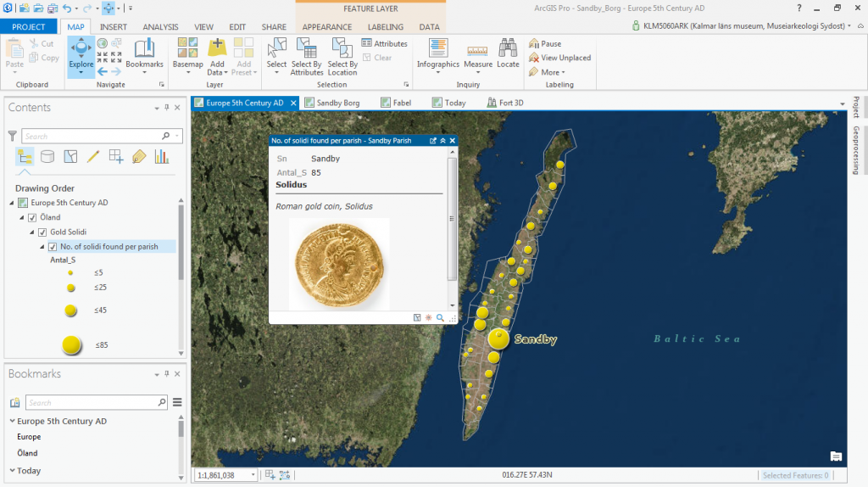Screen dimensions: 868x487
Task: Open the PROJECT tab
Action: pyautogui.click(x=29, y=26)
